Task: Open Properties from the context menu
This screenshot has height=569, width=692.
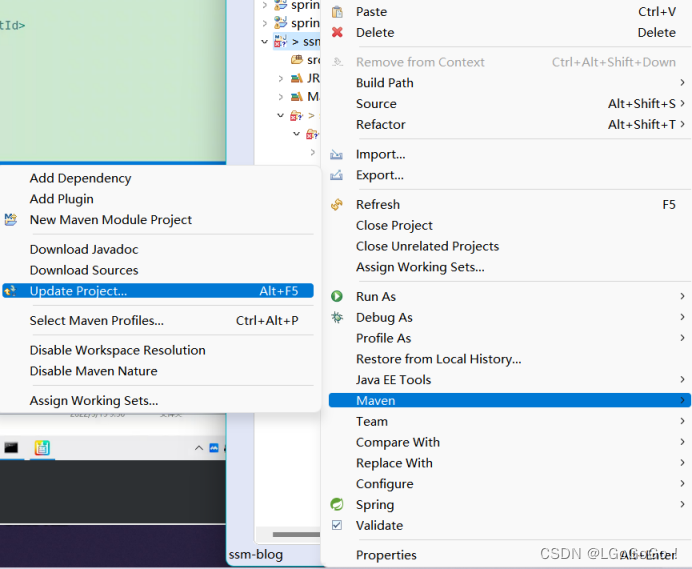Action: [510, 554]
